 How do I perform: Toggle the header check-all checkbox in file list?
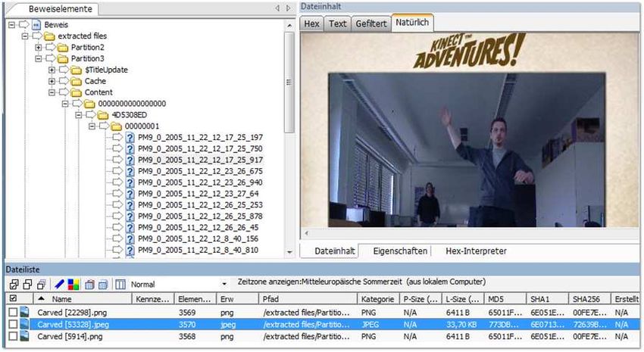13,298
